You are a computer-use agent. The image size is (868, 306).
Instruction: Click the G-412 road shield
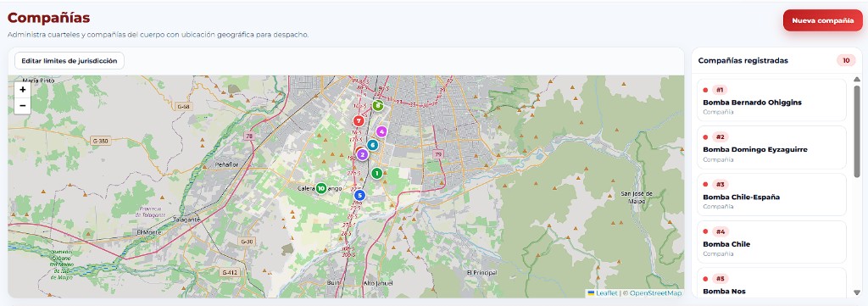coord(229,272)
